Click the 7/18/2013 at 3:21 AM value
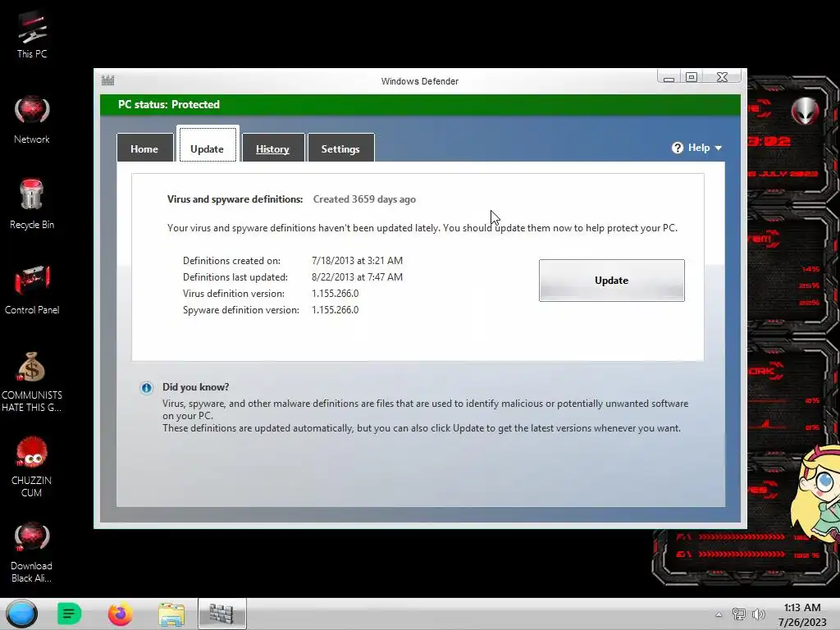840x630 pixels. tap(358, 260)
